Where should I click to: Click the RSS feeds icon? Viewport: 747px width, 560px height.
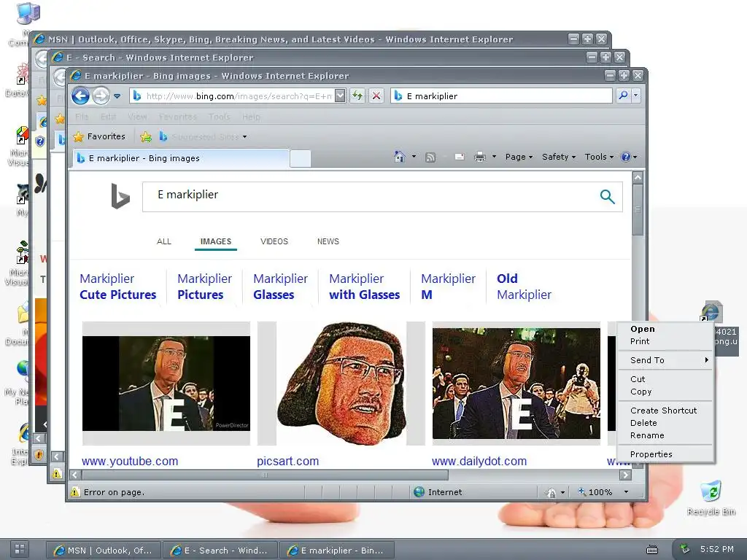pyautogui.click(x=430, y=157)
